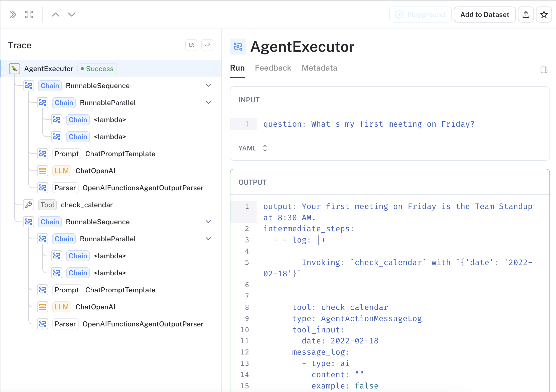Viewport: 556px width, 392px height.
Task: Click the Playground button
Action: coord(420,15)
